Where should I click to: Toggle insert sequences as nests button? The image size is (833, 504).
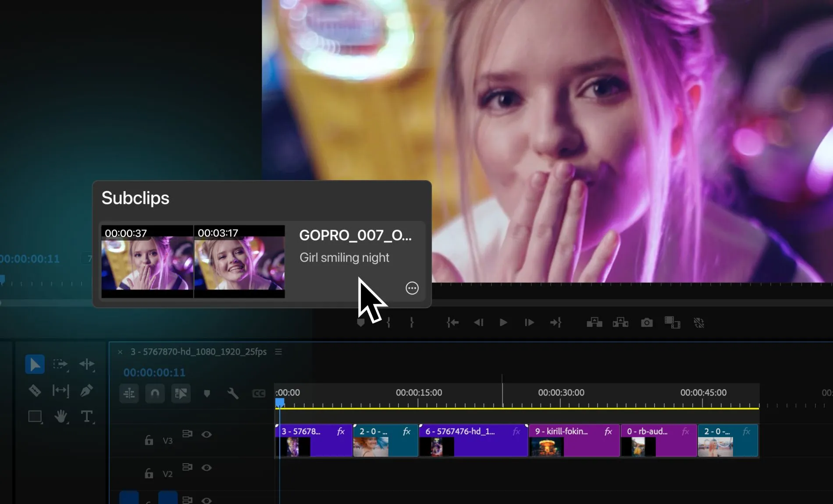pyautogui.click(x=129, y=393)
